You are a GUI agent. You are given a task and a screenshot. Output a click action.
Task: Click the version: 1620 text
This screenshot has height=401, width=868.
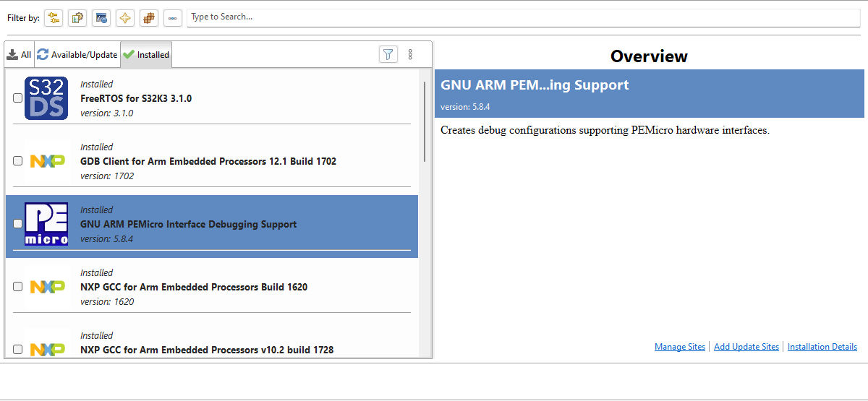(107, 302)
